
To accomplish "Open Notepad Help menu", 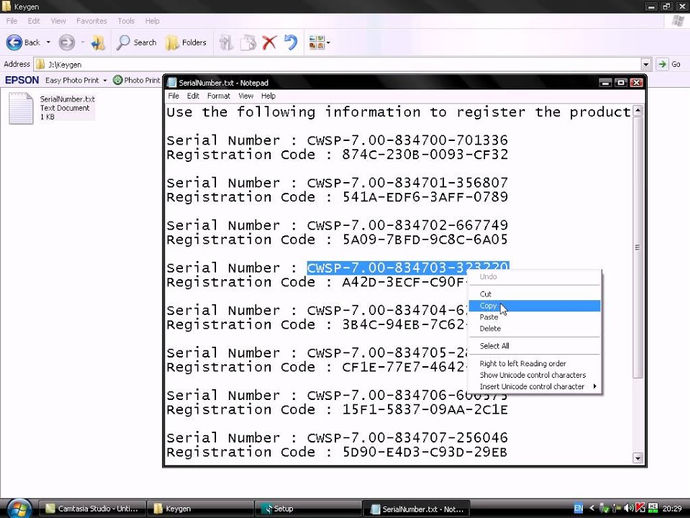I will 268,96.
